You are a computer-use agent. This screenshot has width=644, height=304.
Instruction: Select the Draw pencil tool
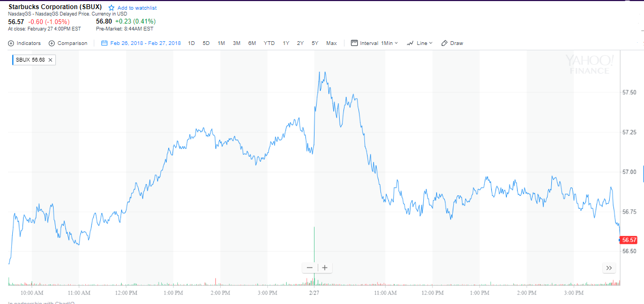tap(444, 43)
